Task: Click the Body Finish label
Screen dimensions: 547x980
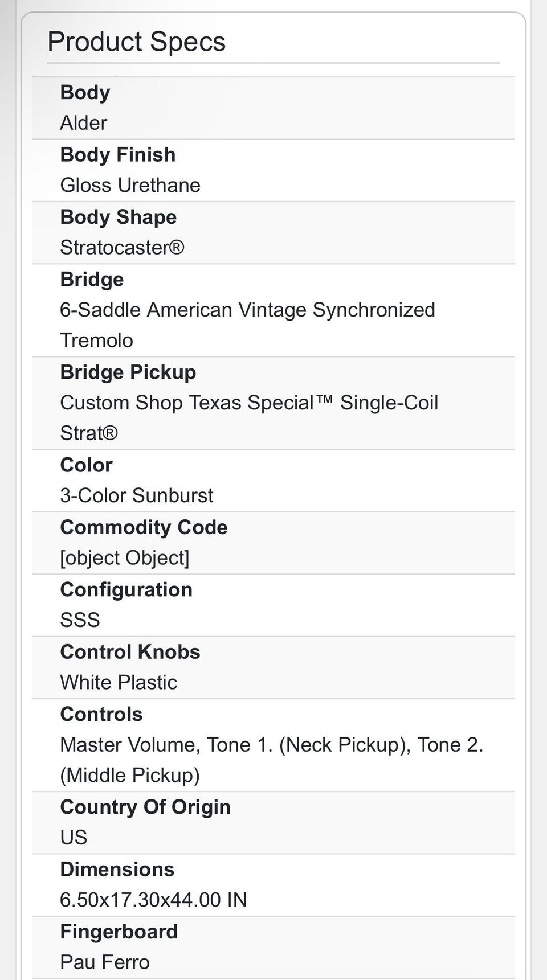Action: pyautogui.click(x=118, y=155)
